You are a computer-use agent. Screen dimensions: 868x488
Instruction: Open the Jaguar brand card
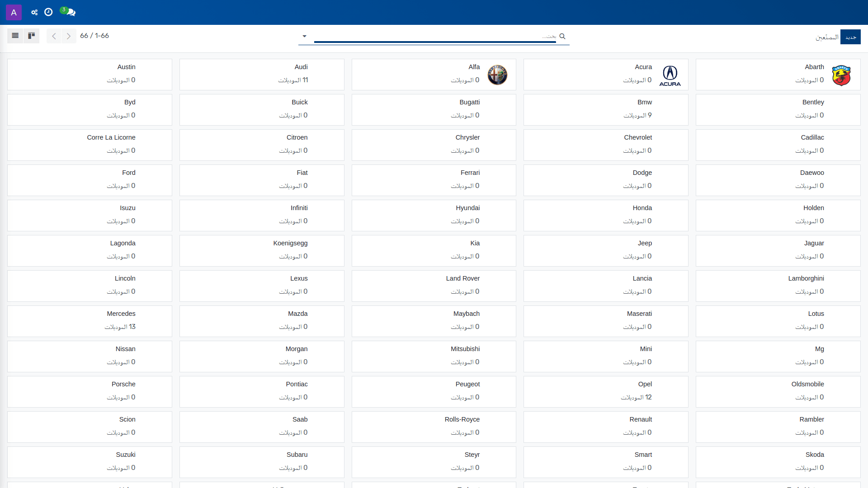click(x=778, y=251)
